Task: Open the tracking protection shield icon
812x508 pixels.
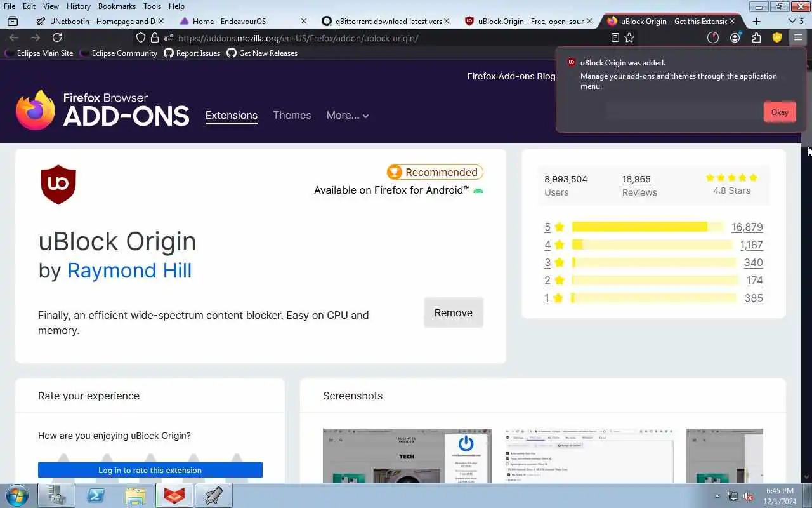Action: click(141, 37)
